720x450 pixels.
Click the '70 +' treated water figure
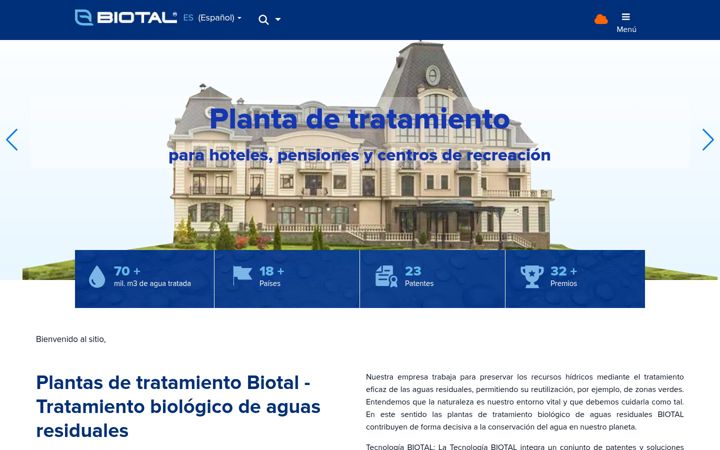point(127,271)
